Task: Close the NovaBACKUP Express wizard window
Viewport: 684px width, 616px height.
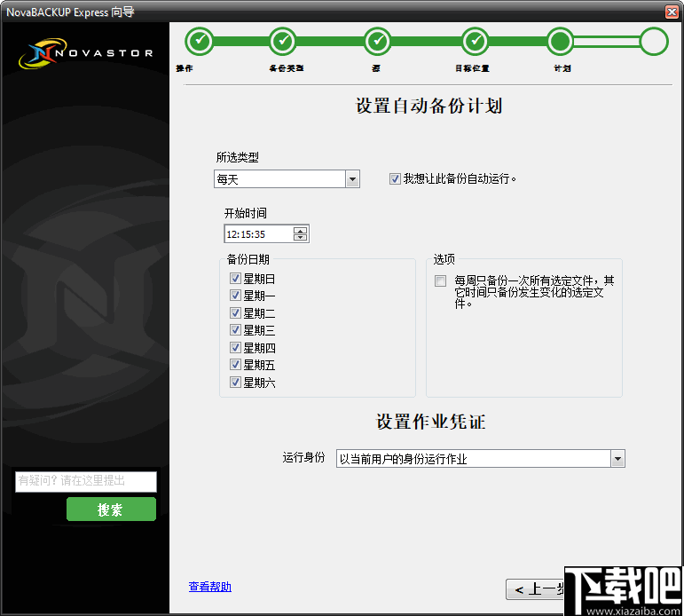Action: (x=672, y=12)
